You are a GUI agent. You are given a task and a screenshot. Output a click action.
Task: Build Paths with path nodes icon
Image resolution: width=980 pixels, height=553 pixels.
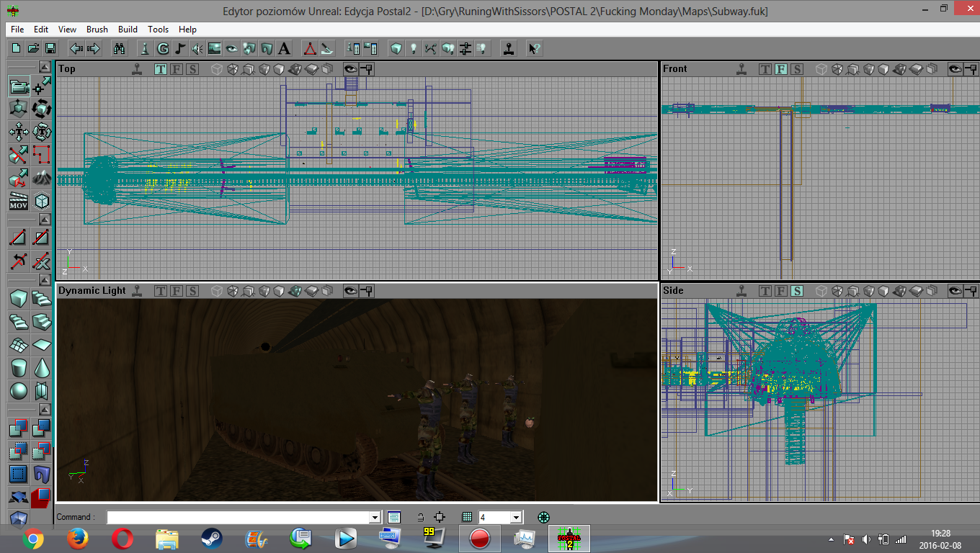[431, 48]
